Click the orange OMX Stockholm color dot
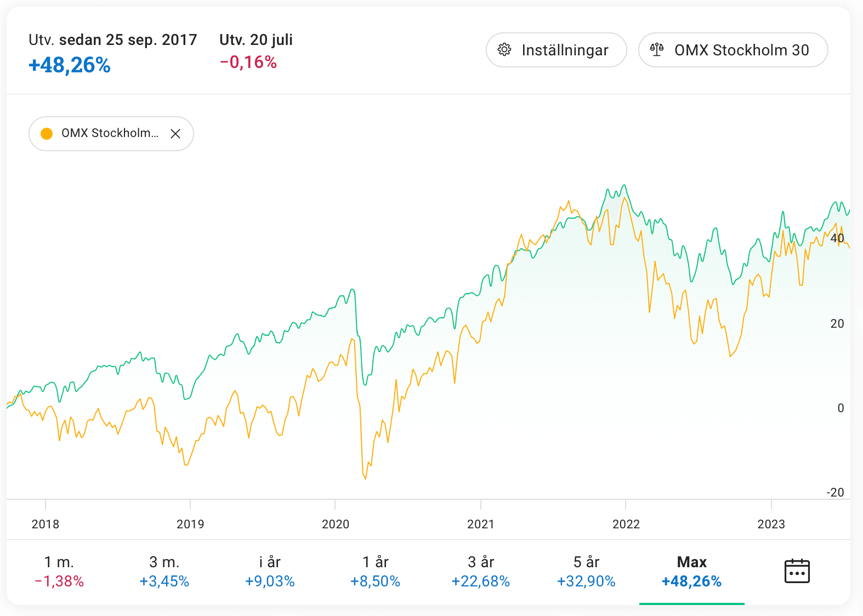863x616 pixels. point(47,134)
